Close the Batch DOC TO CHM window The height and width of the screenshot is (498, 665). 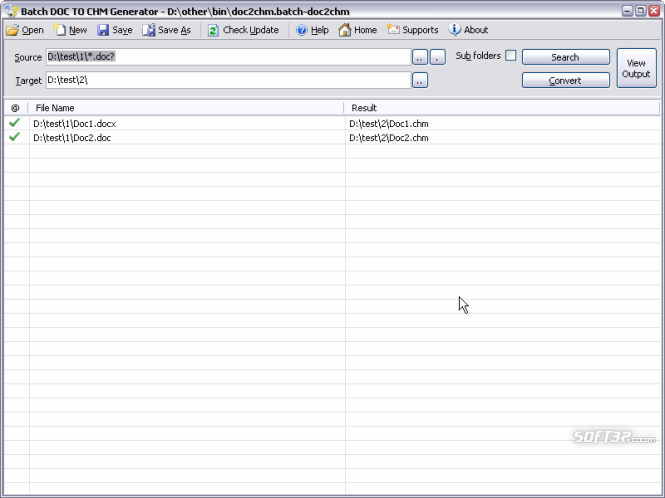pos(654,11)
